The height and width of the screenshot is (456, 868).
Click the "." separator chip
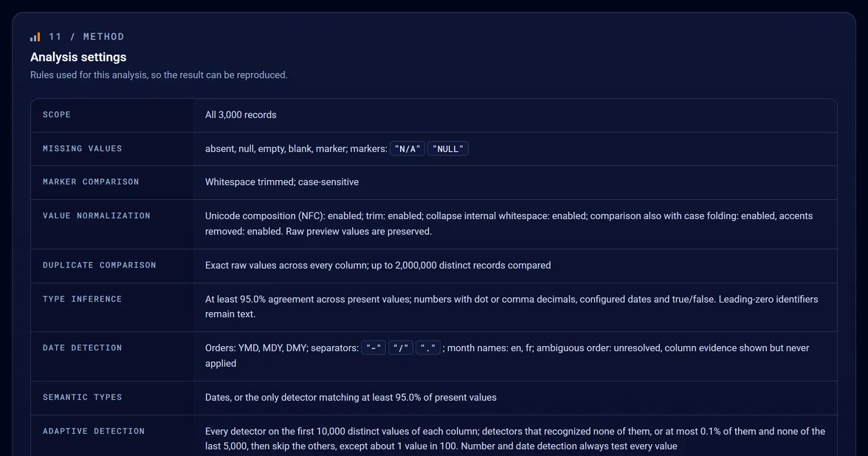(428, 348)
